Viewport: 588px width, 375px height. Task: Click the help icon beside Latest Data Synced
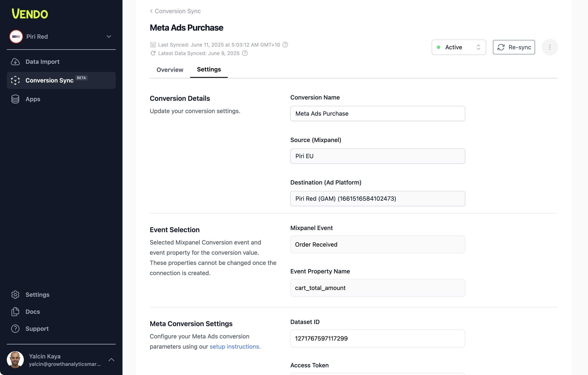245,53
